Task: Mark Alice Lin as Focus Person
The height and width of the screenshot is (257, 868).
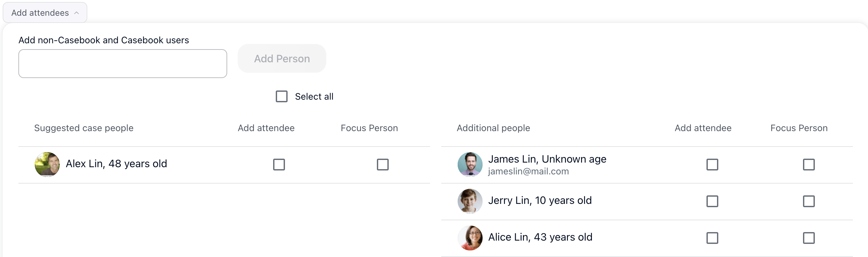Action: click(x=808, y=238)
